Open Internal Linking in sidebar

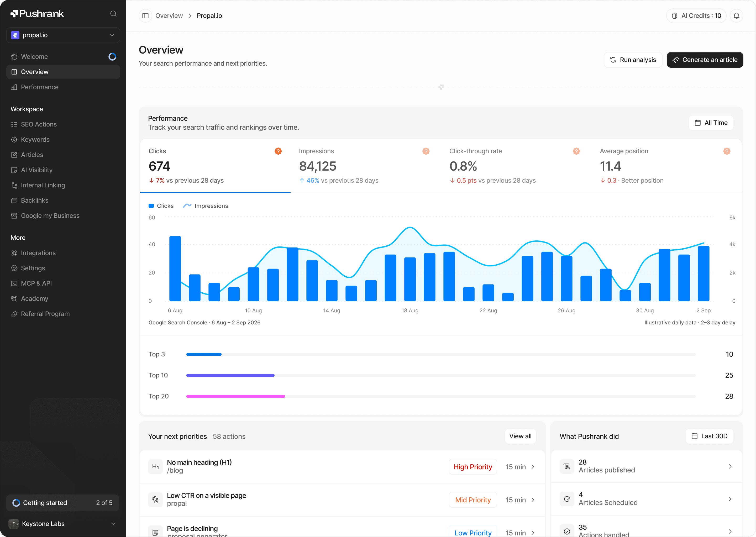click(x=63, y=185)
